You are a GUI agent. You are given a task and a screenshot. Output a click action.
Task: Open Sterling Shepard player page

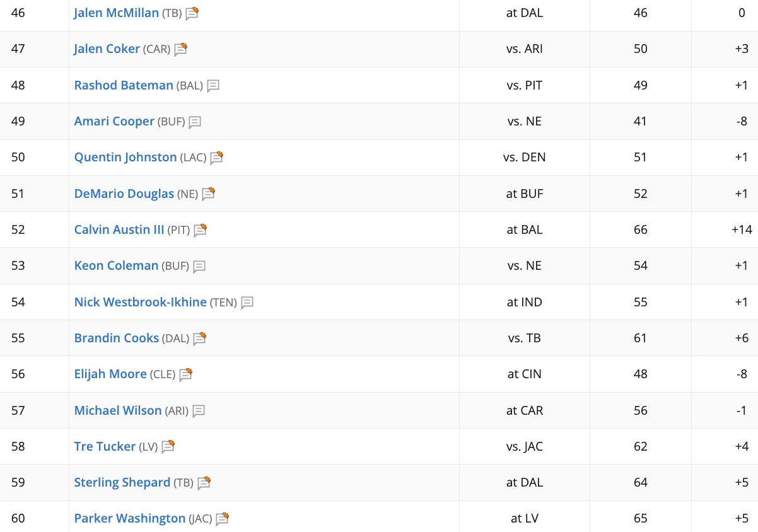(122, 482)
